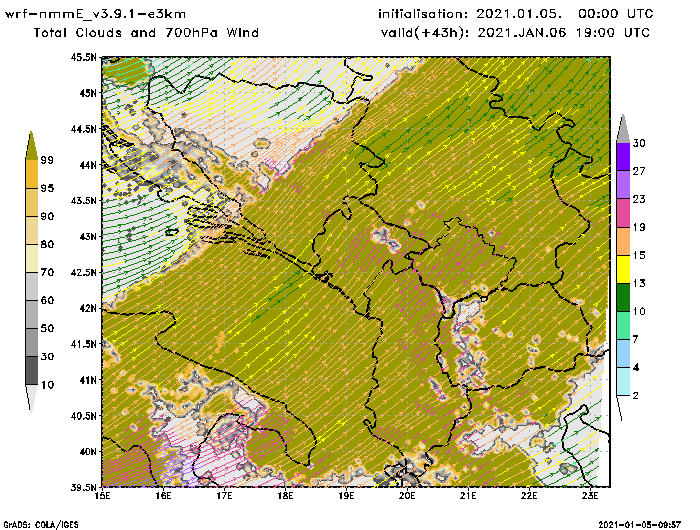The height and width of the screenshot is (530, 700).
Task: Click the gray 50–60 cloud cover swatch
Action: [x=31, y=315]
